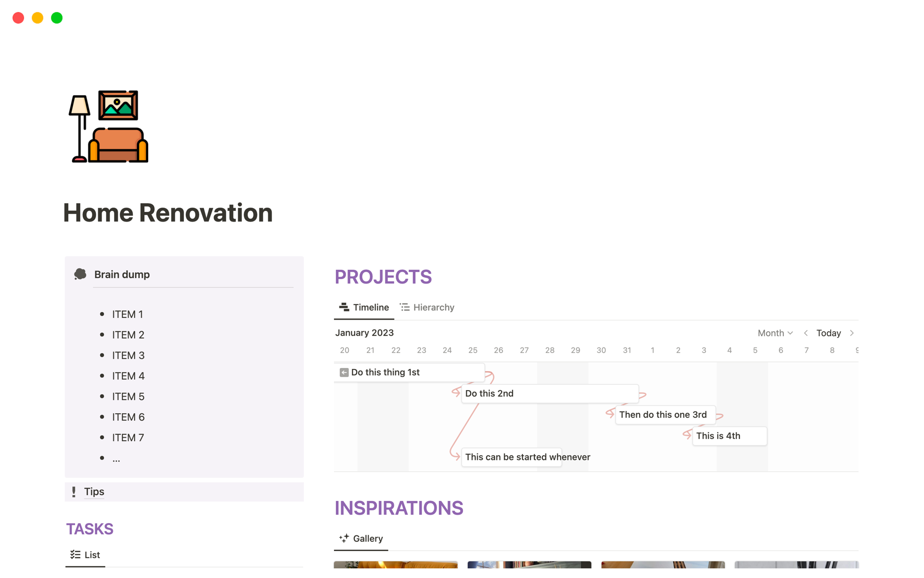924x578 pixels.
Task: Click the Home Renovation page icon
Action: 109,126
